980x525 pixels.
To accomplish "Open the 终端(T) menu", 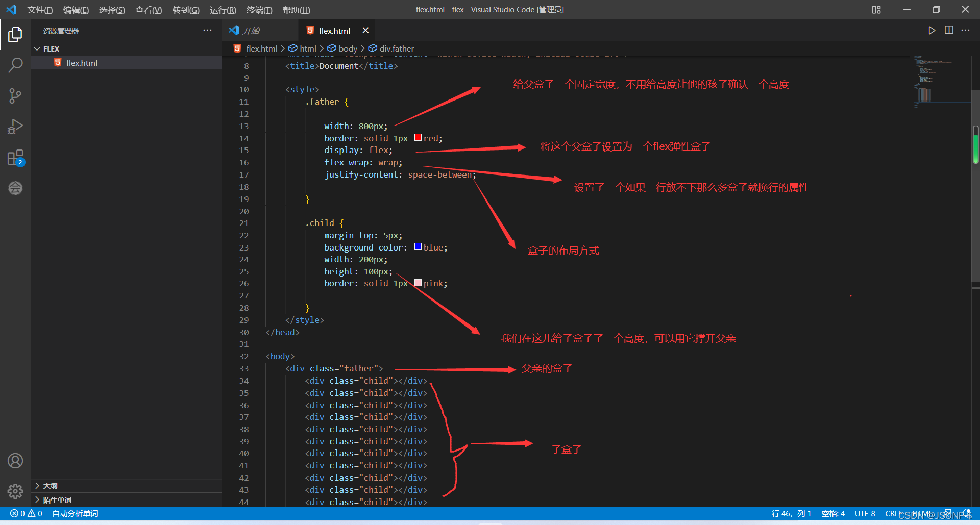I will 259,10.
